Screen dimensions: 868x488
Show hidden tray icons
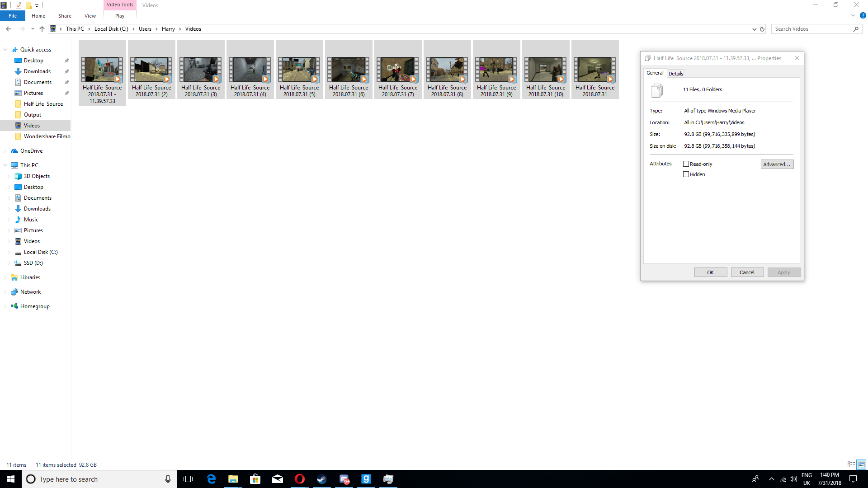(772, 479)
